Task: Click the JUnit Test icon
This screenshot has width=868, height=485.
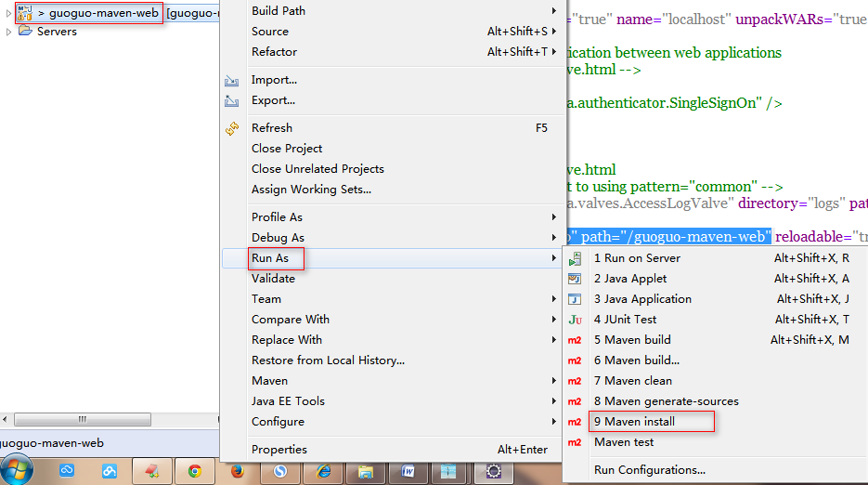Action: coord(575,320)
